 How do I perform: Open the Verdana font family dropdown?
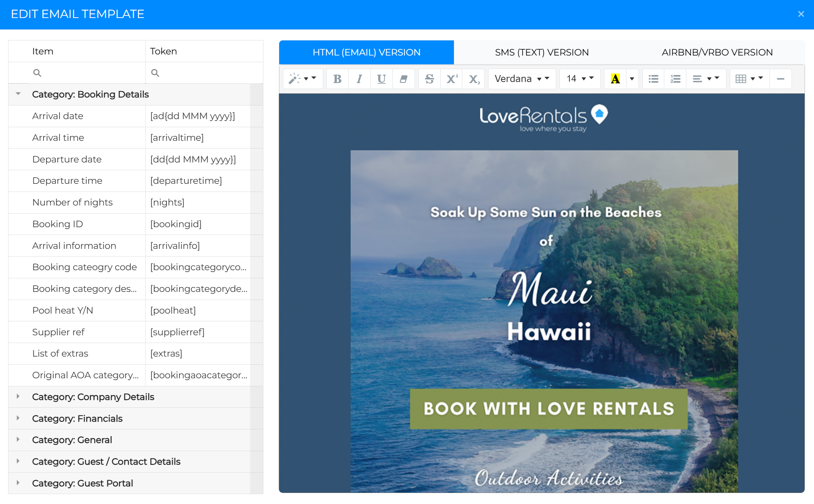tap(522, 79)
